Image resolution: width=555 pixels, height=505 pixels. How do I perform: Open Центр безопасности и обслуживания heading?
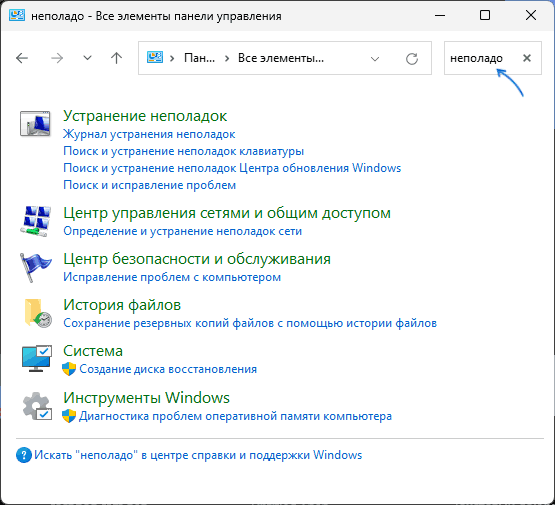197,259
